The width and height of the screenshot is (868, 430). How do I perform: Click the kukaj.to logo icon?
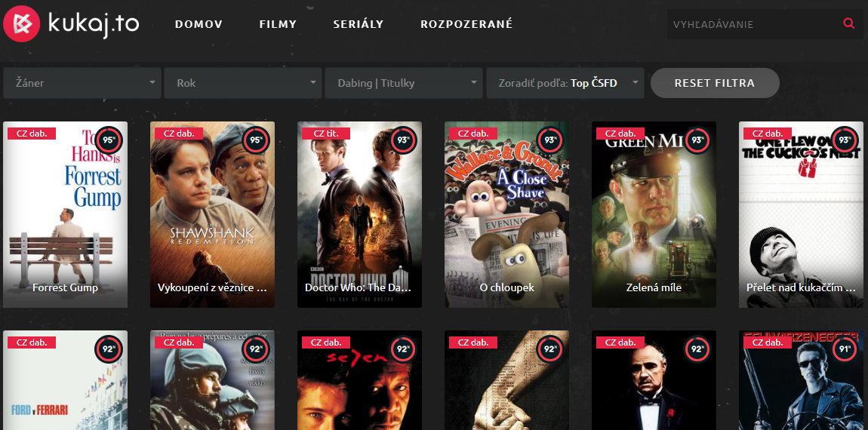tap(21, 24)
